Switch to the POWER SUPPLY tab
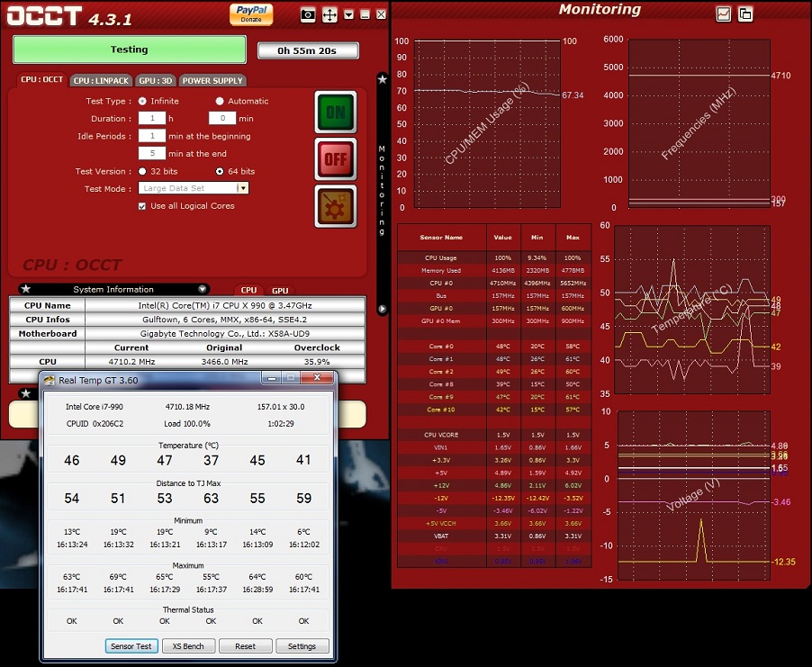This screenshot has height=667, width=812. [212, 80]
